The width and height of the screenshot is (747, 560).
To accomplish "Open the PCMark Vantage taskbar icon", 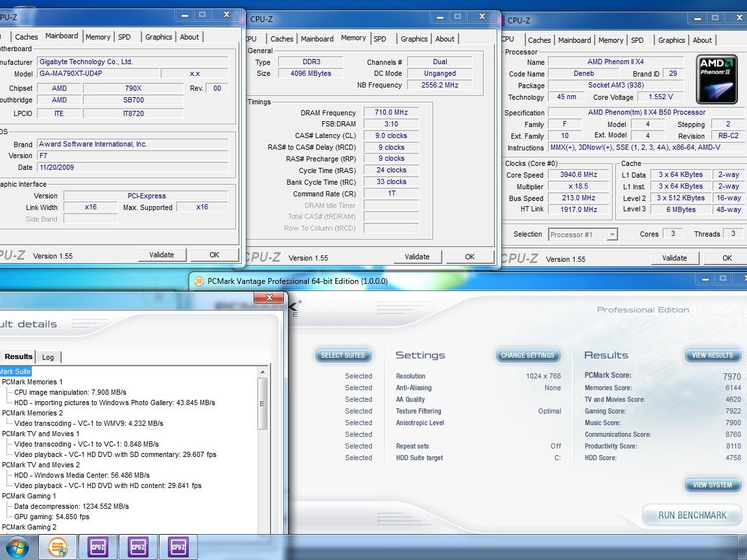I will pyautogui.click(x=56, y=547).
